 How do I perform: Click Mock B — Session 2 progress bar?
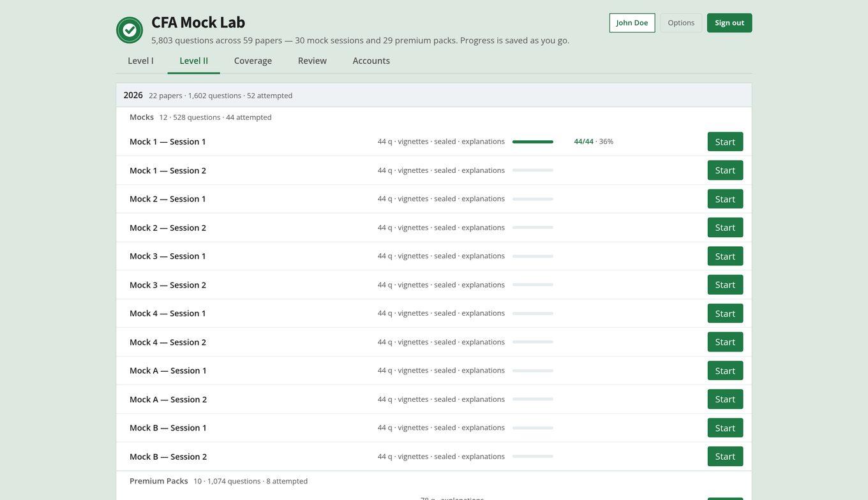point(533,457)
